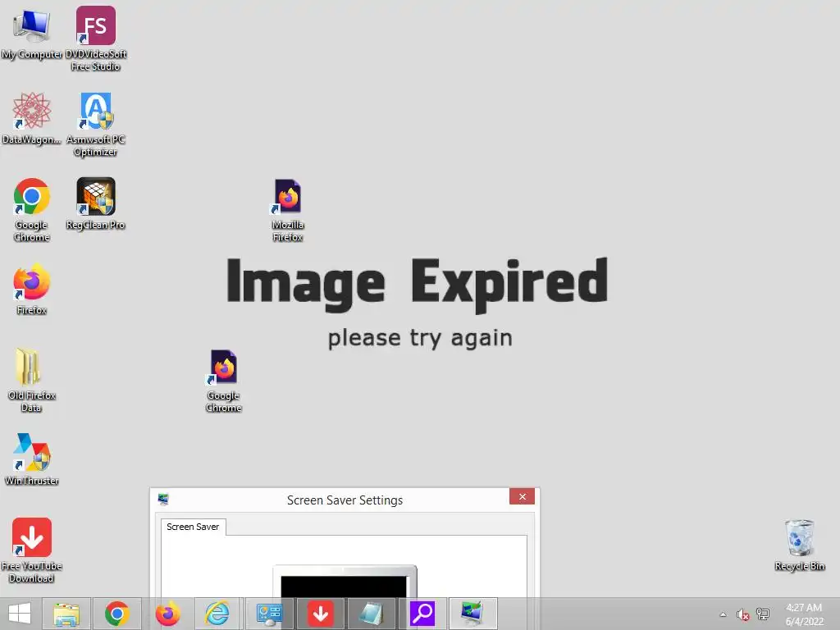The height and width of the screenshot is (630, 840).
Task: Launch DVDVideoSoft Free Studio shortcut
Action: [x=95, y=38]
